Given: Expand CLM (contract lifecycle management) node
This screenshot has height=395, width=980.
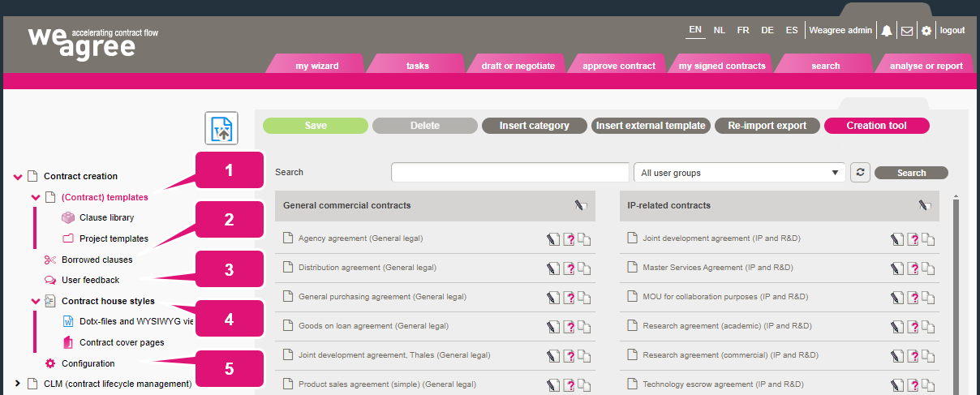Looking at the screenshot, I should [18, 384].
